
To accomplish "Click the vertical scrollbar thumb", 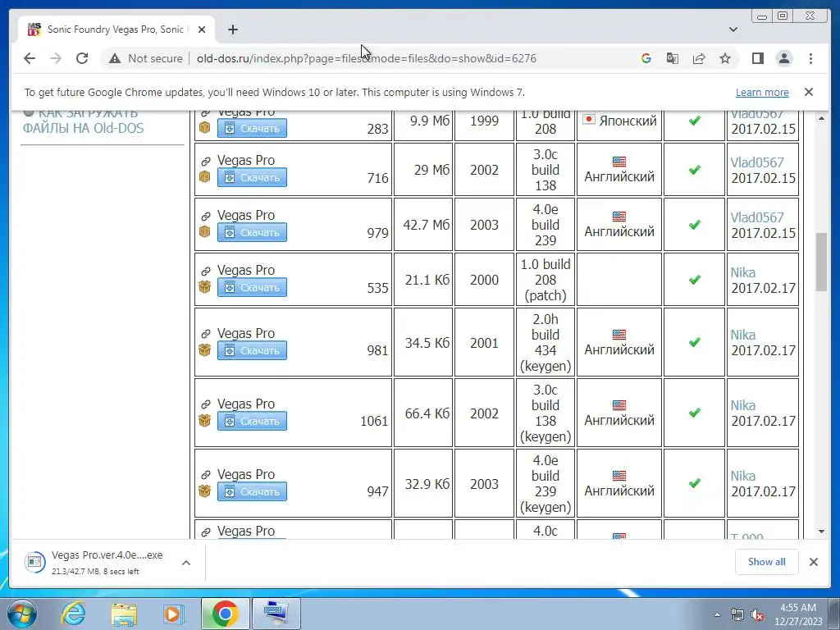I will [x=821, y=262].
